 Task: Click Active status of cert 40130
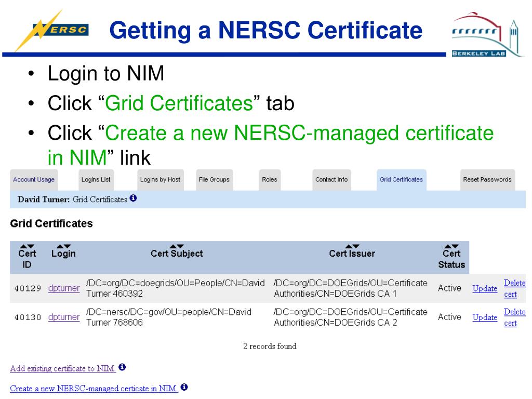(449, 317)
